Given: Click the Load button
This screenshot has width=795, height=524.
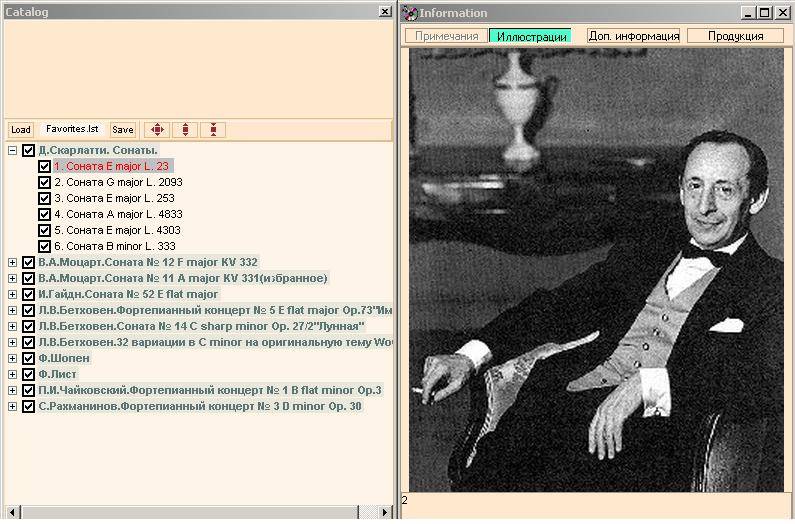Looking at the screenshot, I should (x=20, y=130).
